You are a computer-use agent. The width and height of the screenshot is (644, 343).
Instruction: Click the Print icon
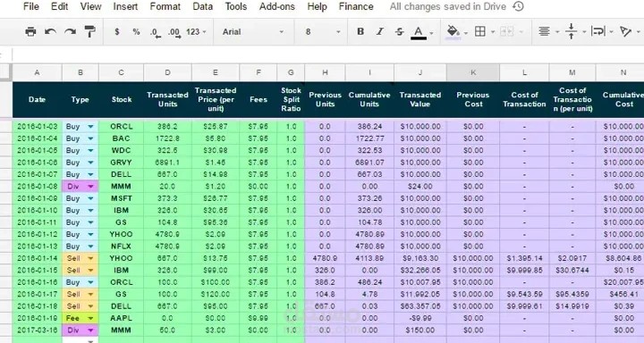pyautogui.click(x=30, y=31)
